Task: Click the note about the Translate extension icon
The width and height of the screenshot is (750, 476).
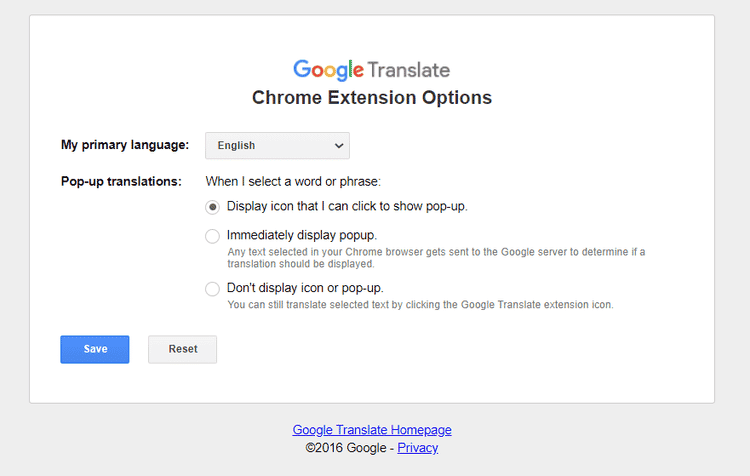Action: [420, 305]
